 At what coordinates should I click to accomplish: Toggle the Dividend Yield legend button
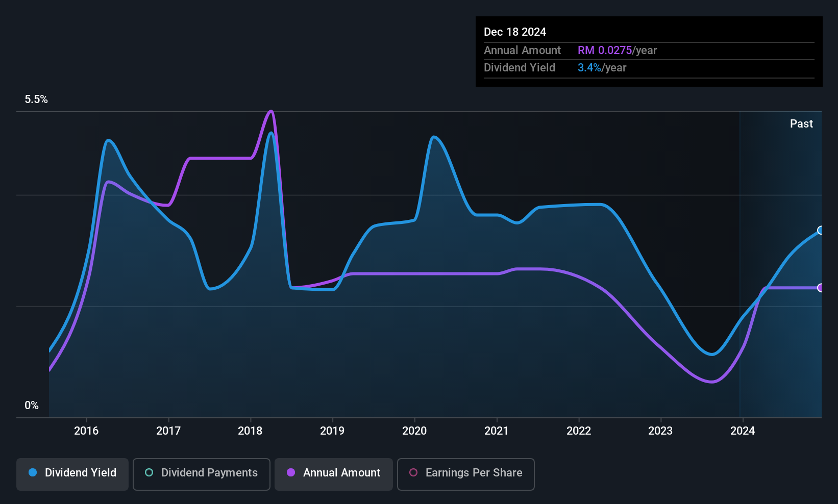click(x=72, y=474)
